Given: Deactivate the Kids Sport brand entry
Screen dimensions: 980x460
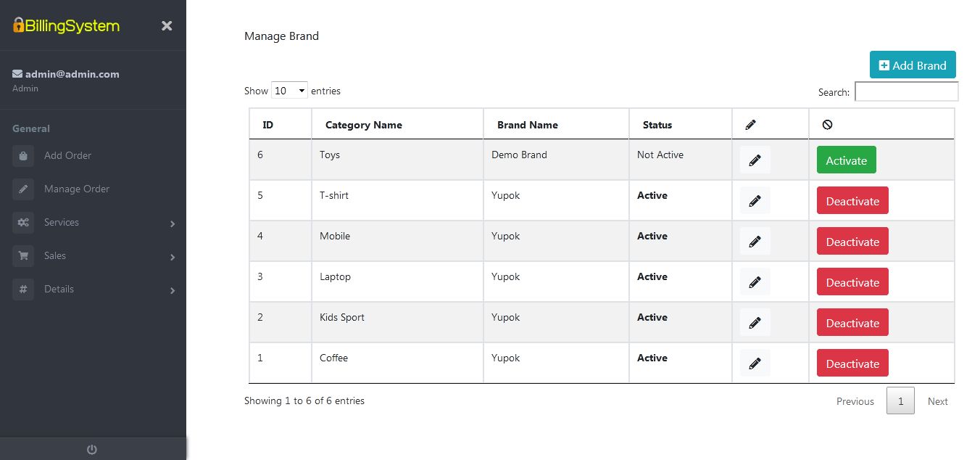Looking at the screenshot, I should tap(852, 322).
